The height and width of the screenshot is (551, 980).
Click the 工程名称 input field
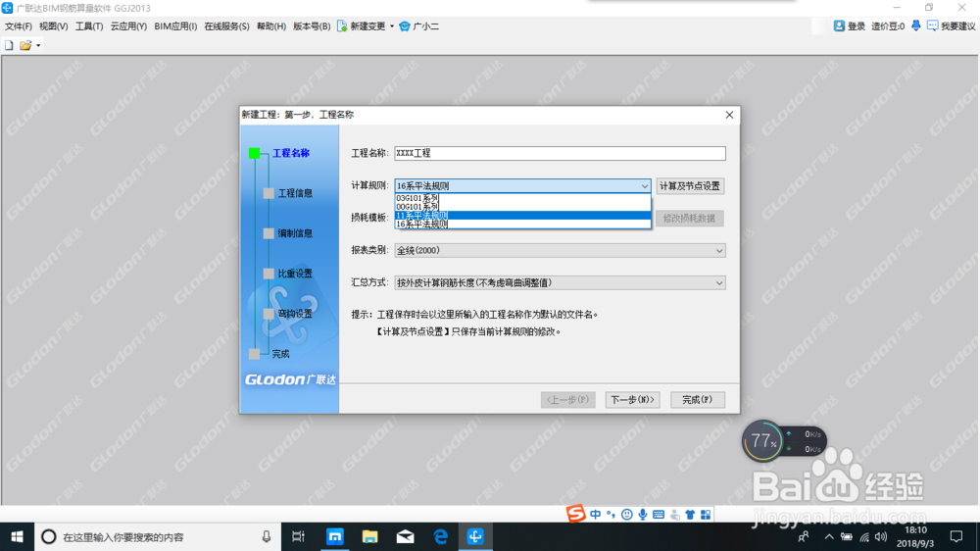click(x=560, y=153)
